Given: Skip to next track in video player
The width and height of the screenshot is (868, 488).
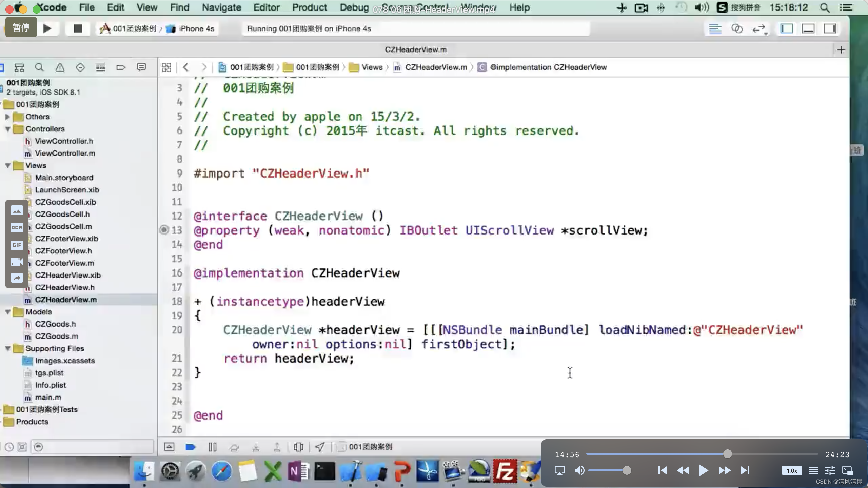Looking at the screenshot, I should click(745, 470).
